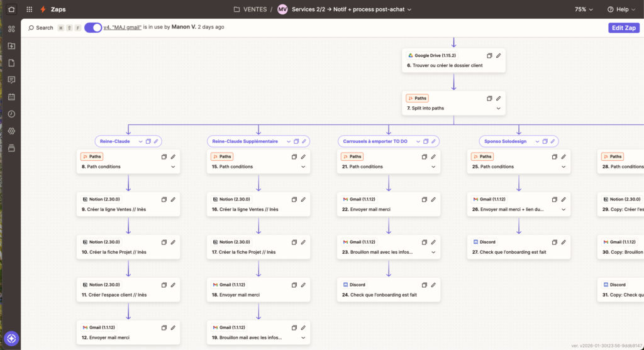Expand the Sponso Solodesign path dropdown
Image resolution: width=644 pixels, height=350 pixels.
(x=538, y=141)
